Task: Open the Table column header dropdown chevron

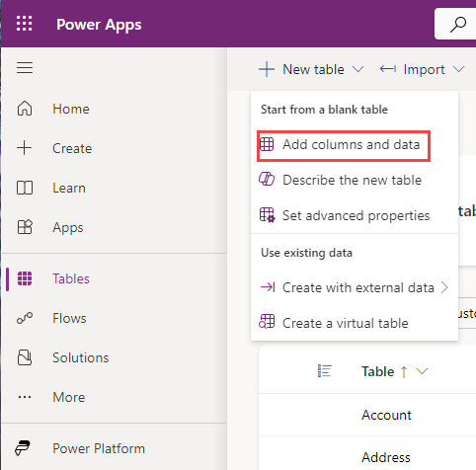Action: [422, 371]
